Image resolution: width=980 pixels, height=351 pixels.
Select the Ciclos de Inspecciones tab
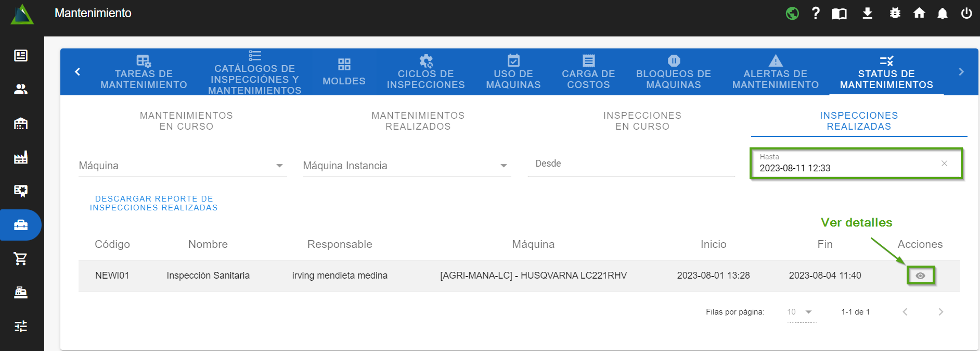tap(425, 73)
